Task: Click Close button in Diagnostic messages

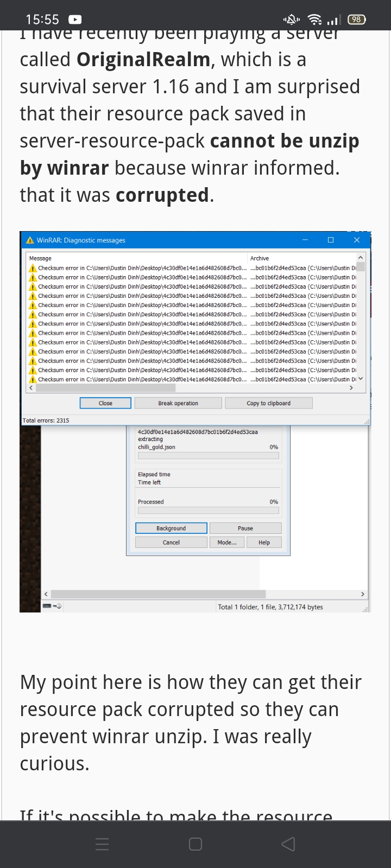Action: coord(105,403)
